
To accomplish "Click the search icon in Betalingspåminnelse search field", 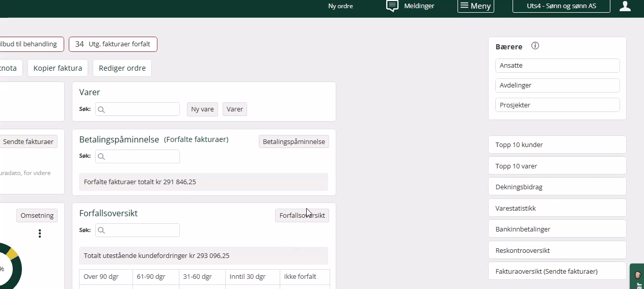I will (101, 157).
